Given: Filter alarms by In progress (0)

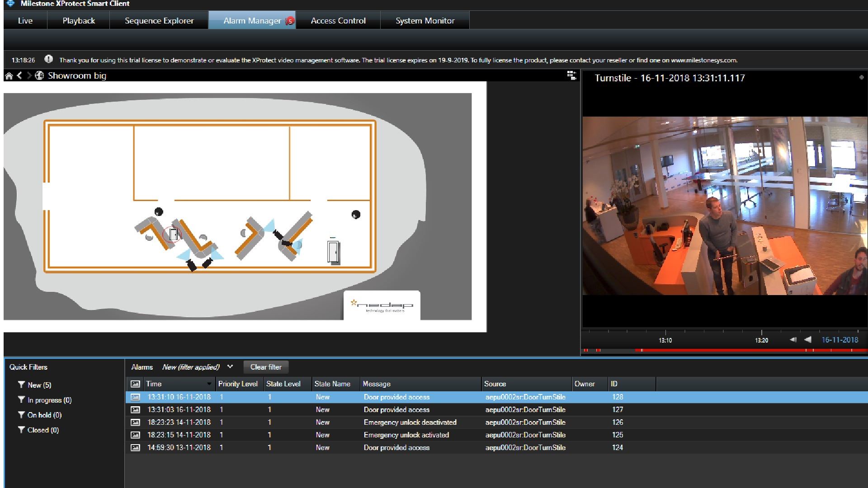Looking at the screenshot, I should coord(45,400).
